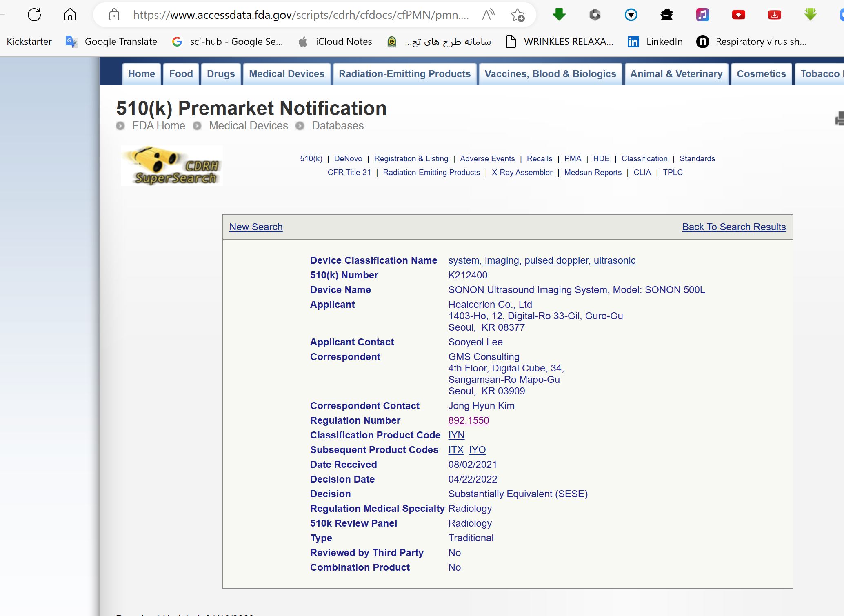Screen dimensions: 844x616
Task: Open the DeNovo database link
Action: pyautogui.click(x=348, y=159)
